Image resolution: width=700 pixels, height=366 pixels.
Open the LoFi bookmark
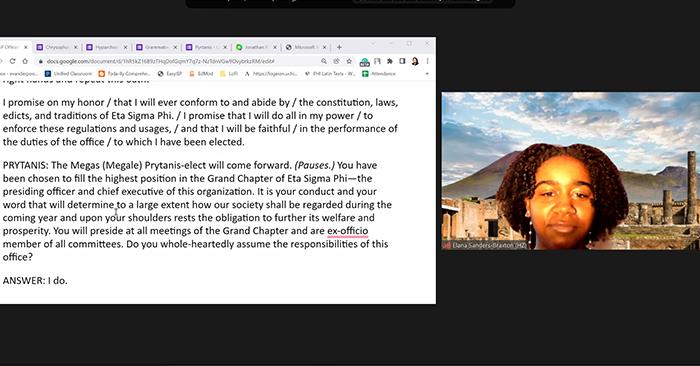[229, 74]
